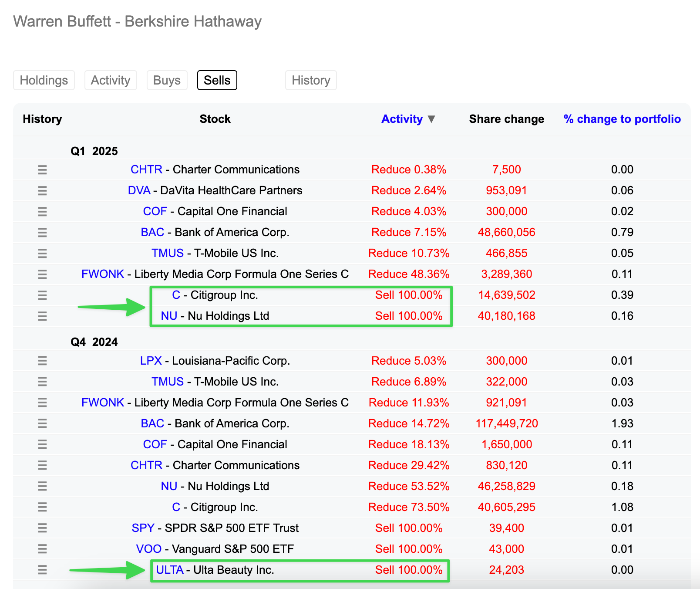700x589 pixels.
Task: Click history icon for Vanguard S&P 500 ETF
Action: click(42, 549)
